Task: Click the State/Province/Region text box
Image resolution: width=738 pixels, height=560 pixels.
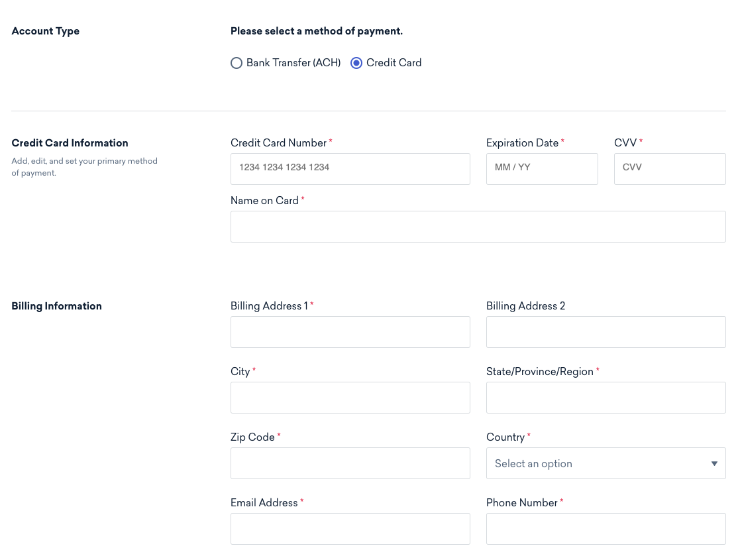Action: point(606,397)
